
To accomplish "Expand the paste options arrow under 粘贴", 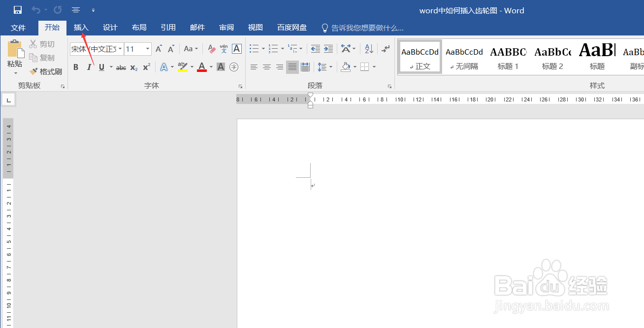I will (x=15, y=73).
